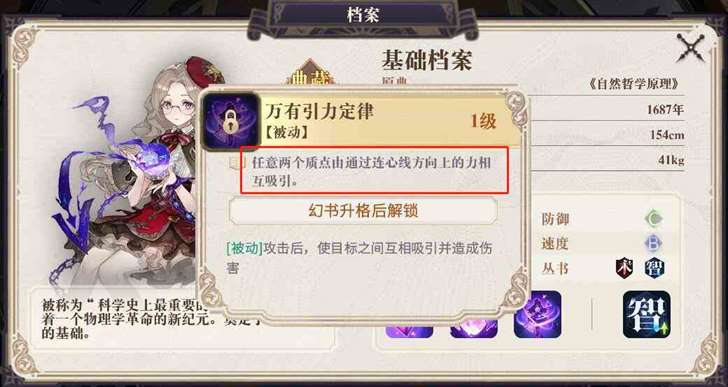Tap the locked 万有引力定律 skill icon
Viewport: 728px width, 387px height.
(x=231, y=122)
